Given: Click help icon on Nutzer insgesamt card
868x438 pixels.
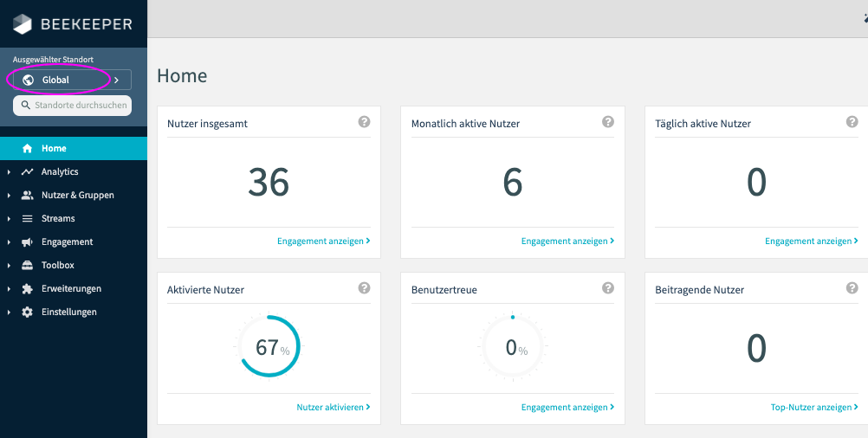Looking at the screenshot, I should 364,122.
